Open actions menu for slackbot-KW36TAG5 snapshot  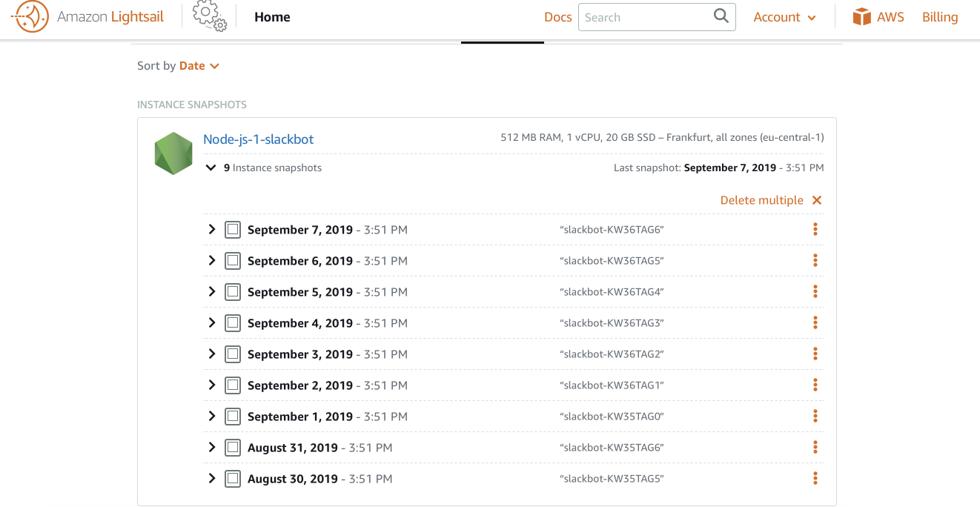click(x=815, y=261)
